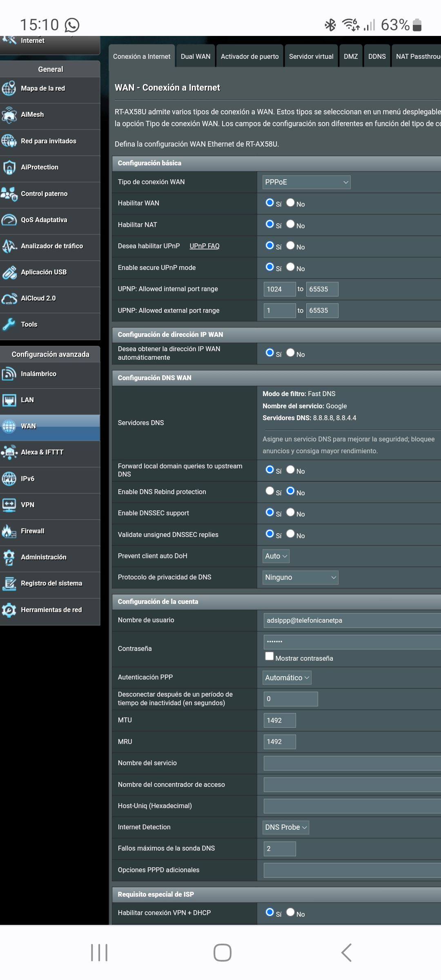Click Nombre del concentrador de acceso field
The height and width of the screenshot is (980, 441).
click(352, 784)
